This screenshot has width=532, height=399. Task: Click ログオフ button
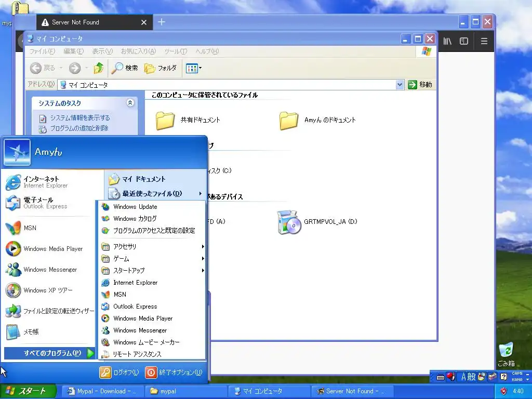point(119,372)
